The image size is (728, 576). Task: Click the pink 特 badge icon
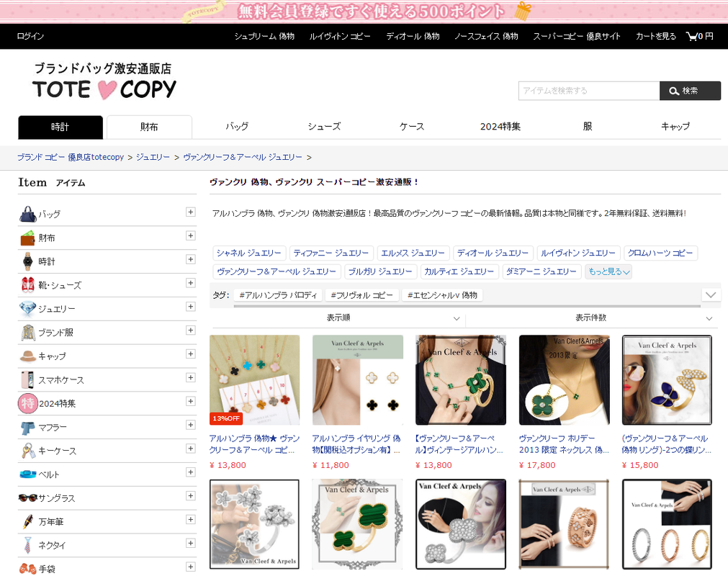[x=28, y=403]
